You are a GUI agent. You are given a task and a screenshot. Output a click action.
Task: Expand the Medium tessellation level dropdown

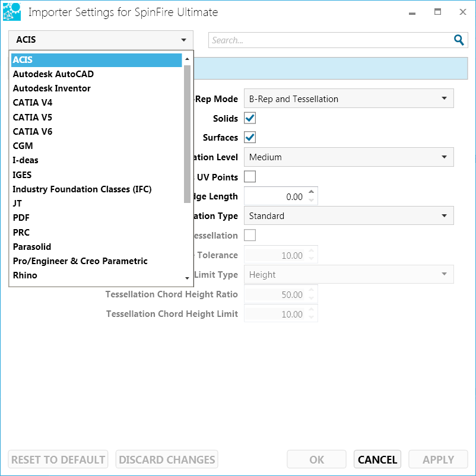[x=348, y=157]
